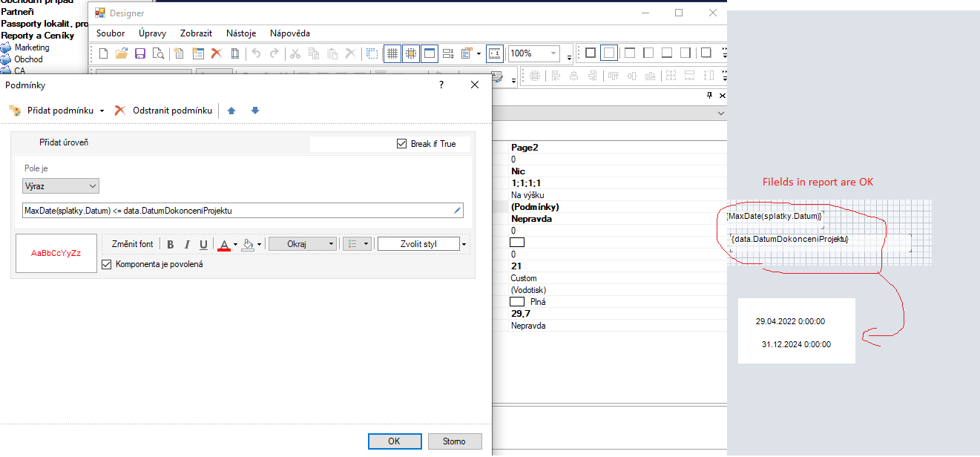
Task: Click the bottom border icon
Action: point(667,53)
